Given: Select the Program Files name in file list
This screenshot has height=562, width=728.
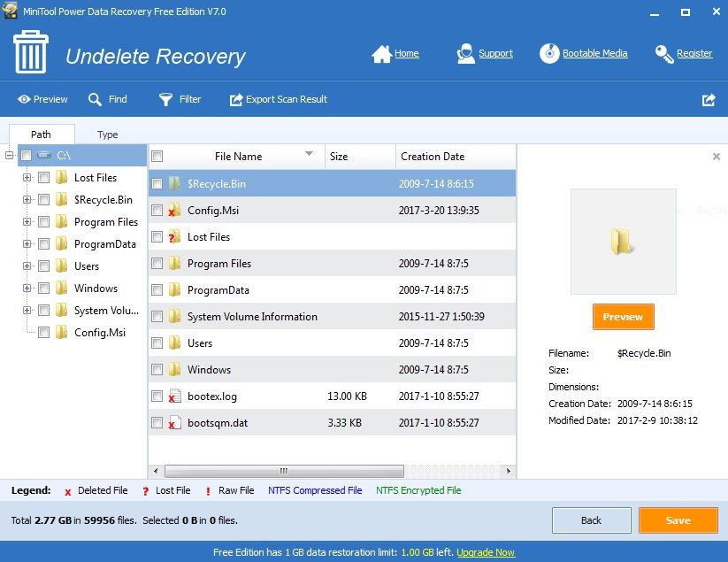Looking at the screenshot, I should click(x=219, y=264).
